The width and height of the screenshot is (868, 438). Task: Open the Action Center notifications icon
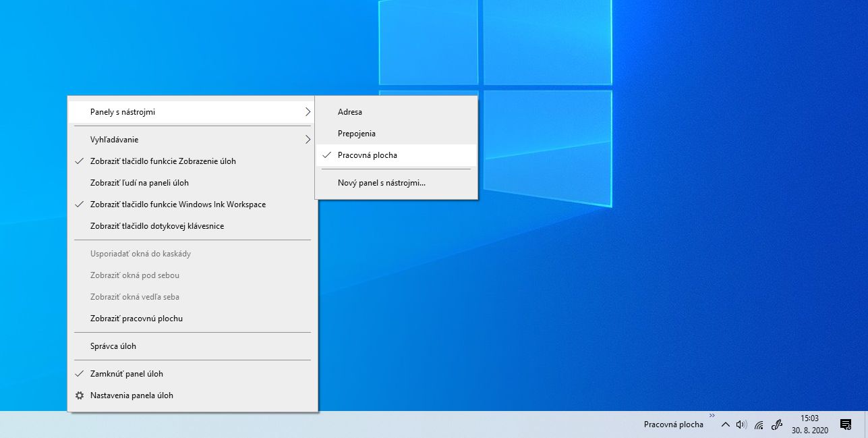coord(846,425)
